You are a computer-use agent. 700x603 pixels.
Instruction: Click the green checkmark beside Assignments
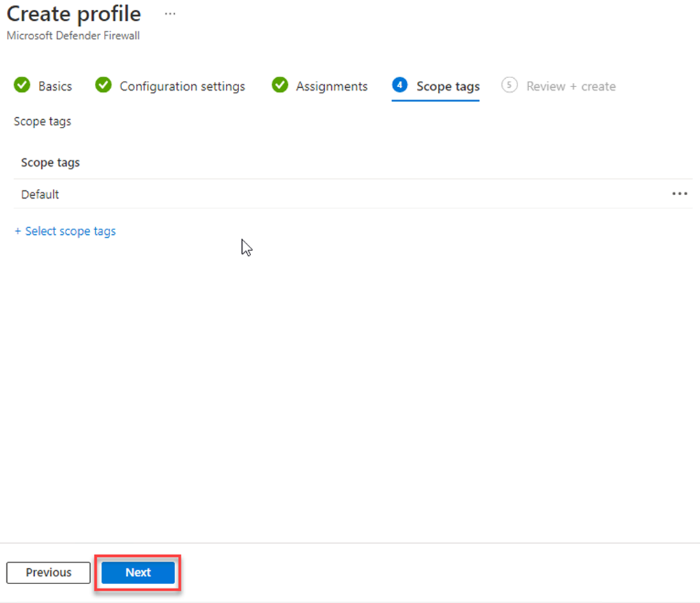coord(280,85)
